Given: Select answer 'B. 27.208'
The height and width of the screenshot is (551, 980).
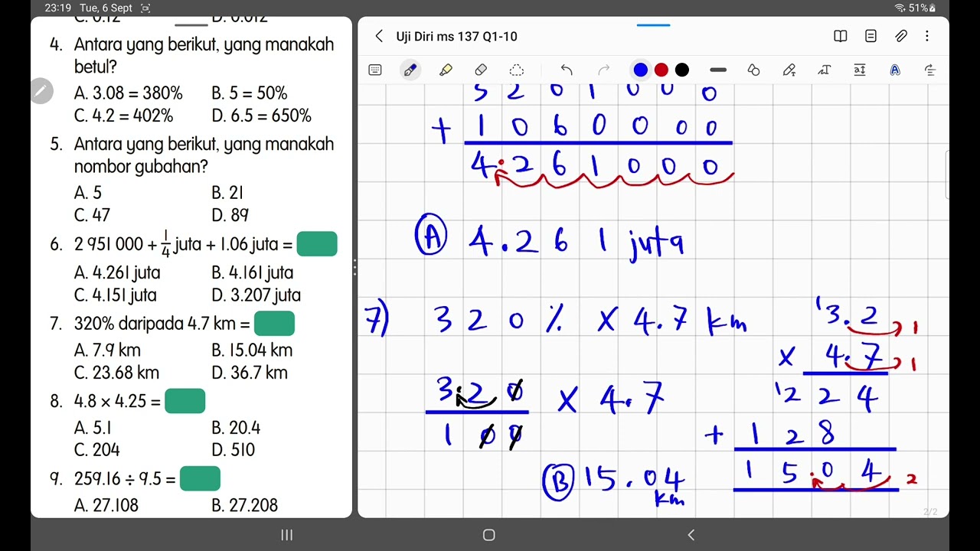Looking at the screenshot, I should [x=245, y=505].
